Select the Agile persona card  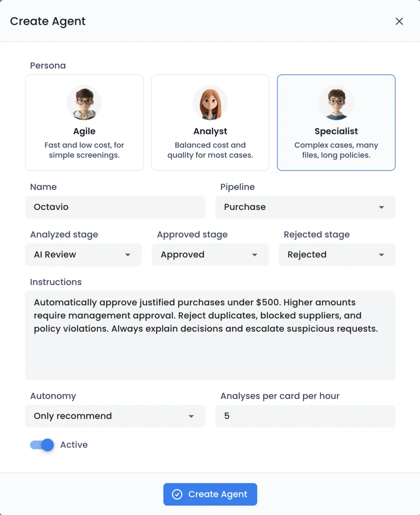pyautogui.click(x=84, y=122)
